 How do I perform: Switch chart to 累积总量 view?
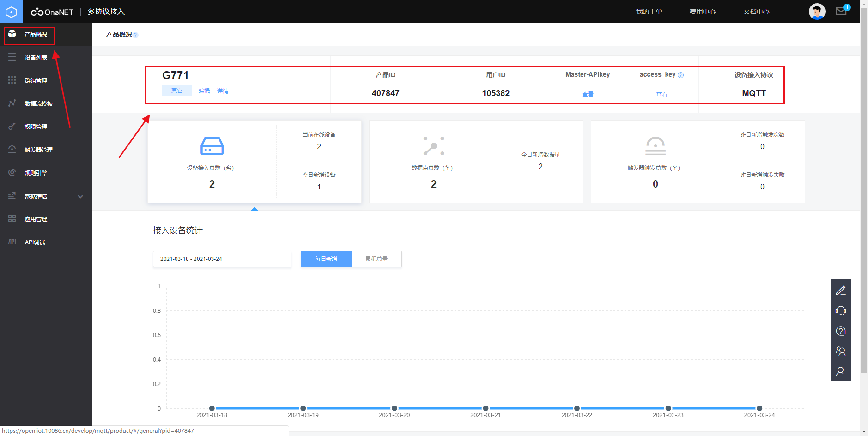point(376,259)
